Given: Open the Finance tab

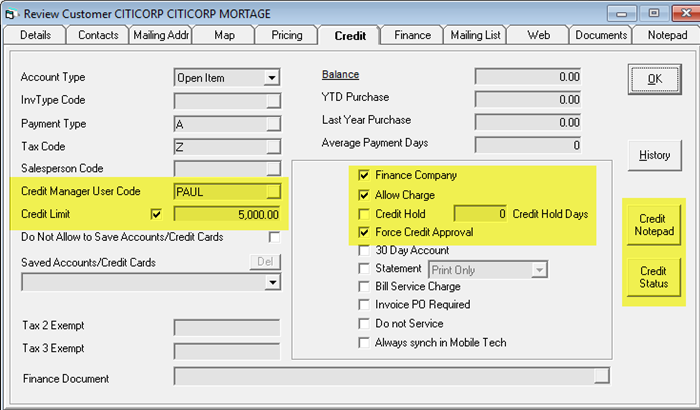Looking at the screenshot, I should coord(412,35).
